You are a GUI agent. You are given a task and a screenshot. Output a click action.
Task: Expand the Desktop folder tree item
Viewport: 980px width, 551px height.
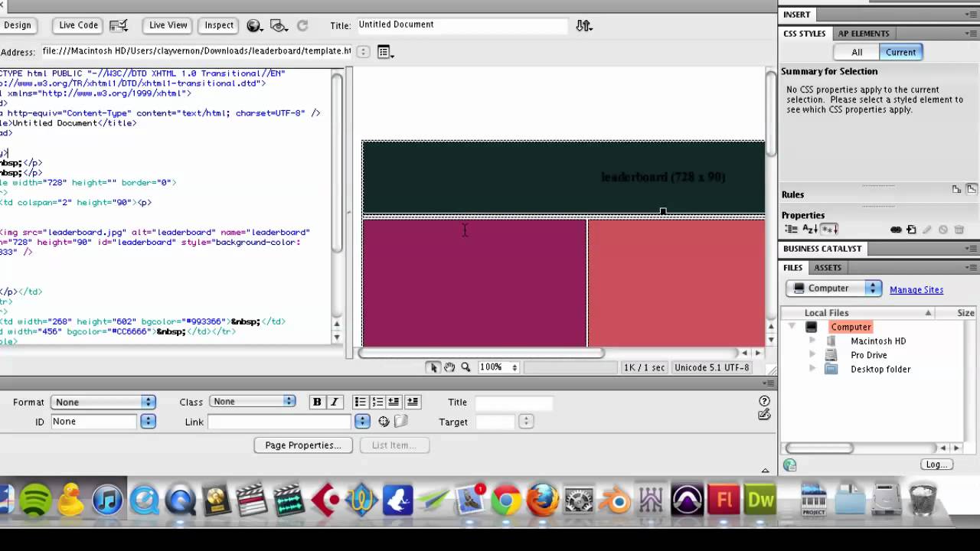click(812, 369)
